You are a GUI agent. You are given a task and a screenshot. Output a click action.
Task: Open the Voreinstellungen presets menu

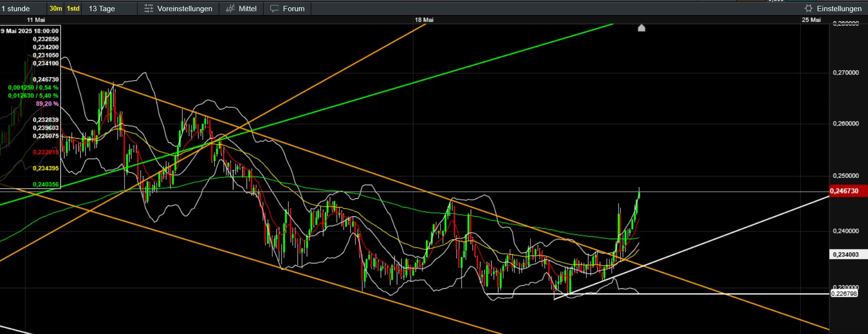[178, 9]
